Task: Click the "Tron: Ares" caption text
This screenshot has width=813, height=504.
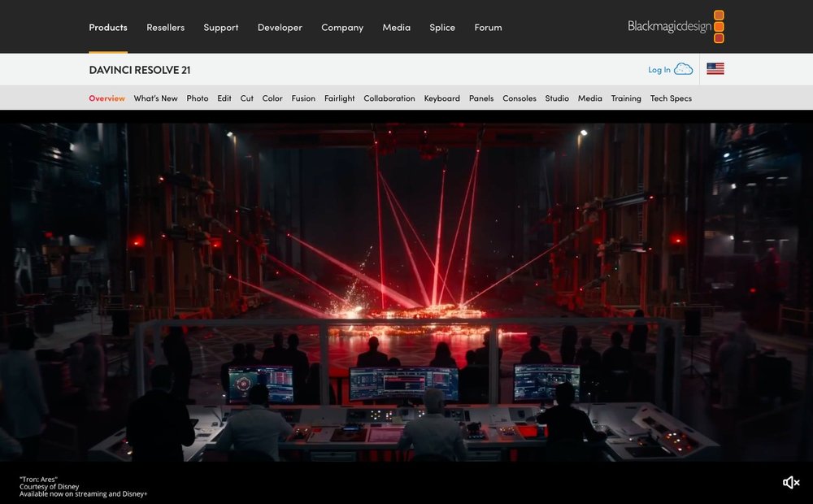Action: [x=38, y=480]
